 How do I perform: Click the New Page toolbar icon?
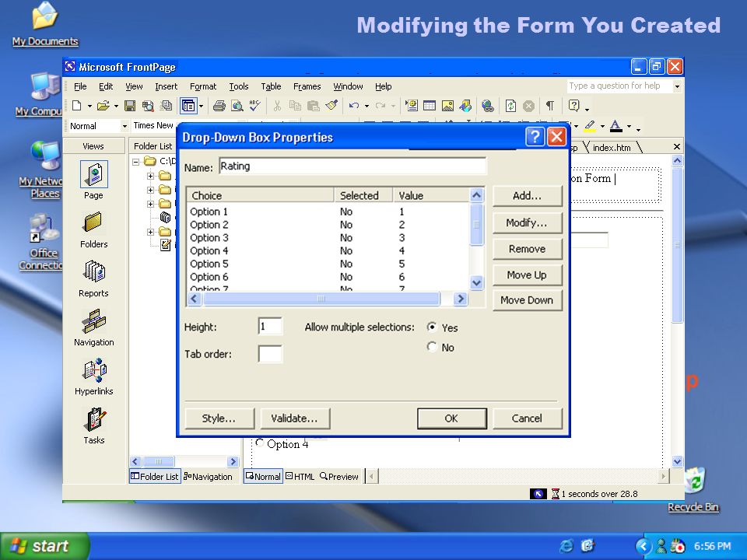77,106
